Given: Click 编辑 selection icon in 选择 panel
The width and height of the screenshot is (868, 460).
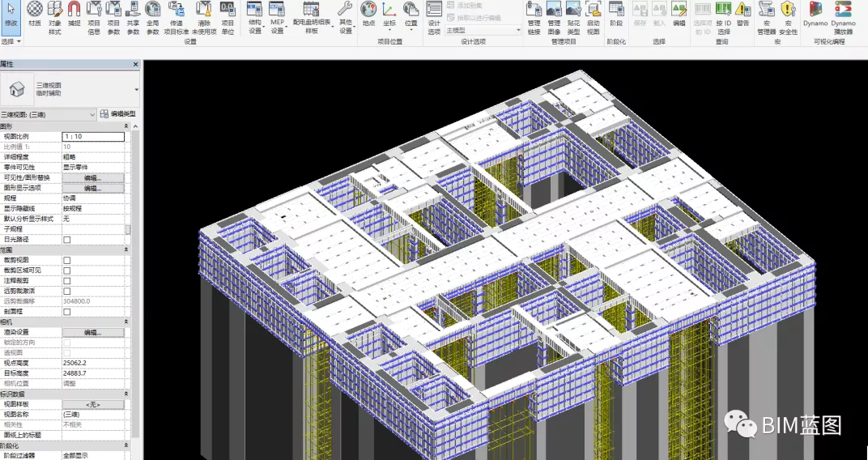Looking at the screenshot, I should tap(679, 15).
